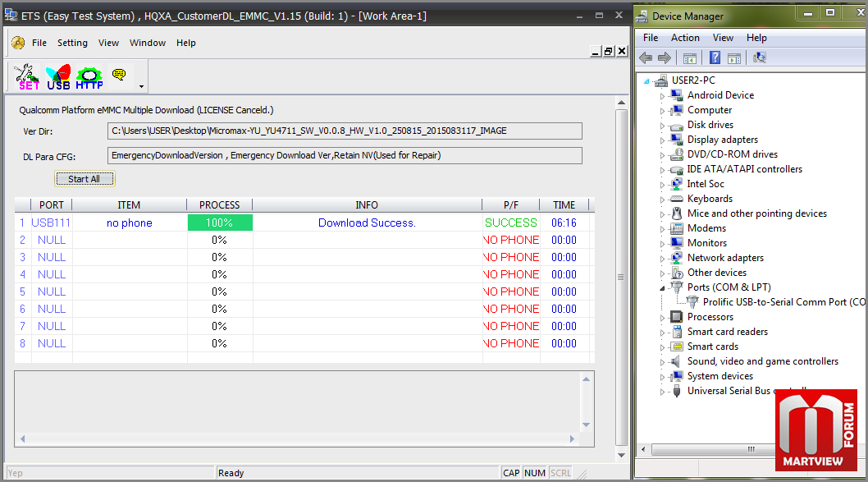This screenshot has height=482, width=868.
Task: Select Keyboards icon in device tree
Action: click(677, 199)
